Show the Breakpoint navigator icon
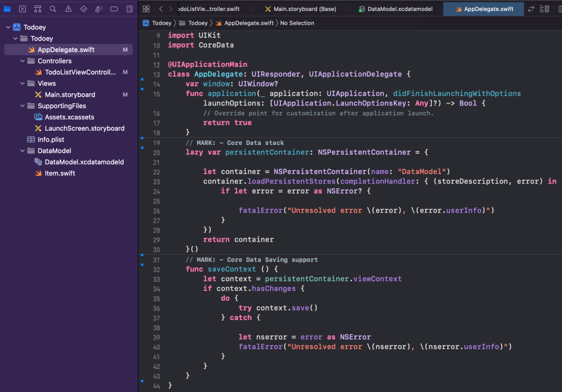The height and width of the screenshot is (392, 562). [x=114, y=9]
